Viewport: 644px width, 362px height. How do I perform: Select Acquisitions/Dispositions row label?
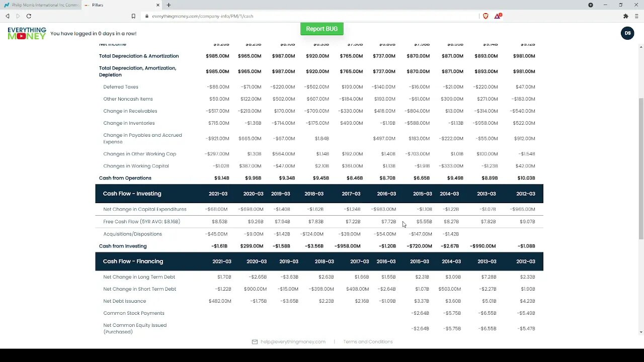point(132,234)
